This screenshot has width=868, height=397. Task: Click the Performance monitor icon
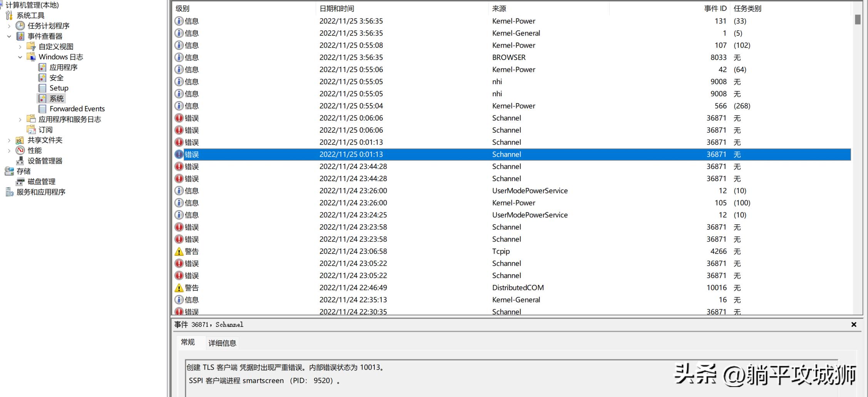(20, 150)
